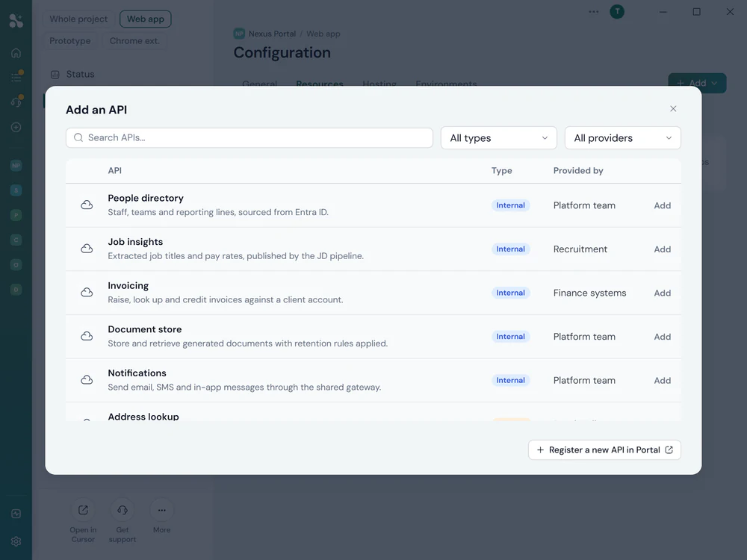Select the Document store title
The image size is (747, 560).
145,329
